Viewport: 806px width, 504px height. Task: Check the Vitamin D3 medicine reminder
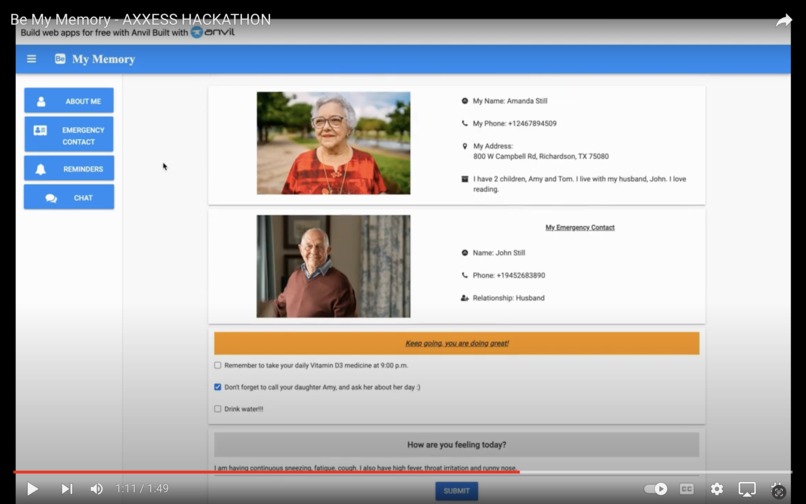(x=217, y=365)
